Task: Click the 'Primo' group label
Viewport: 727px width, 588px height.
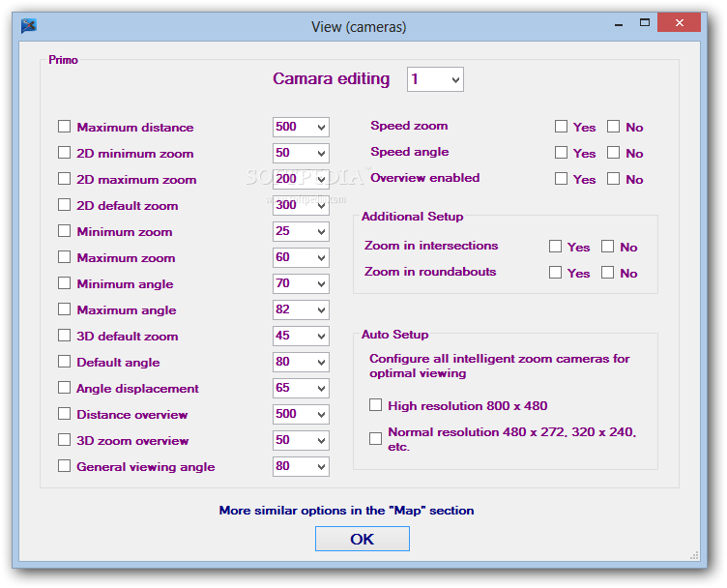Action: pyautogui.click(x=63, y=60)
